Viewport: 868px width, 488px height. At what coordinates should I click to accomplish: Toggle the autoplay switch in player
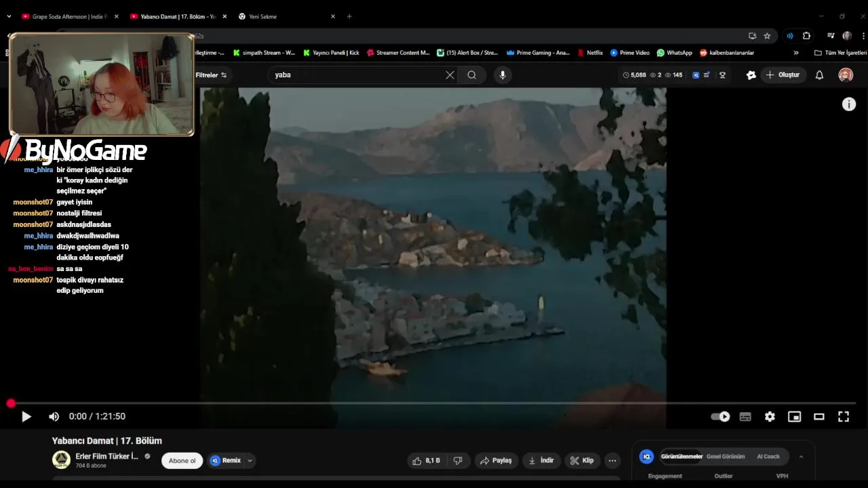720,417
